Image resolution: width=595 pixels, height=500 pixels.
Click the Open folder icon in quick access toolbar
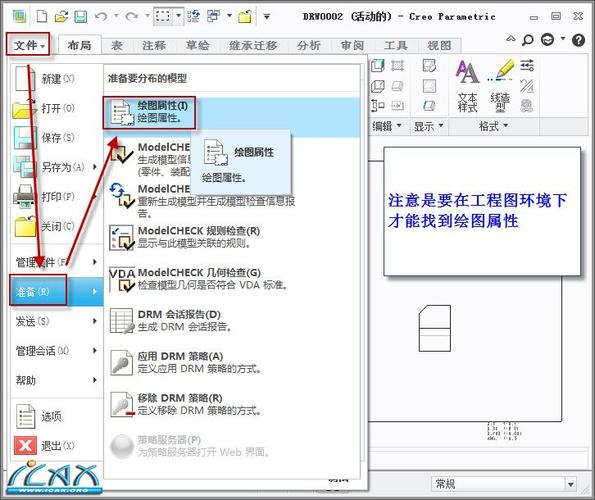point(61,16)
